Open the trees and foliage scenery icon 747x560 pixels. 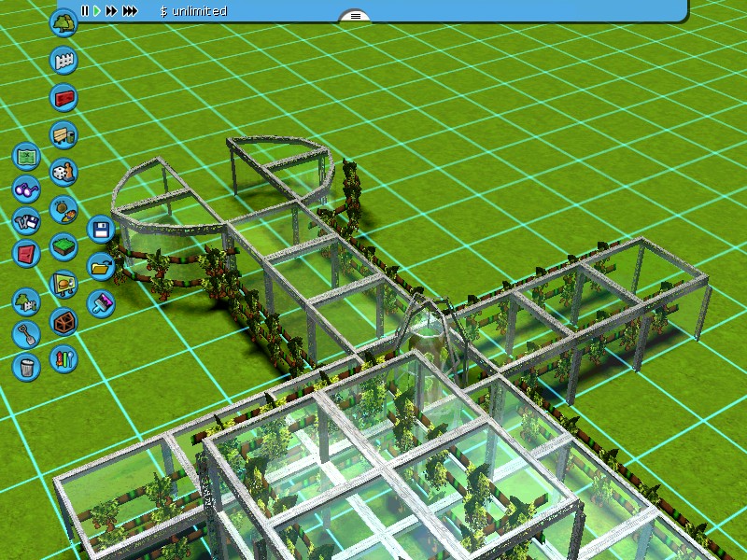pos(63,23)
